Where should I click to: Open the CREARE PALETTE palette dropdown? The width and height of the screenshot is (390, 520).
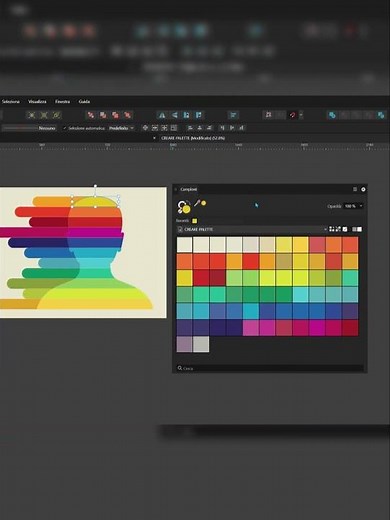coord(252,229)
